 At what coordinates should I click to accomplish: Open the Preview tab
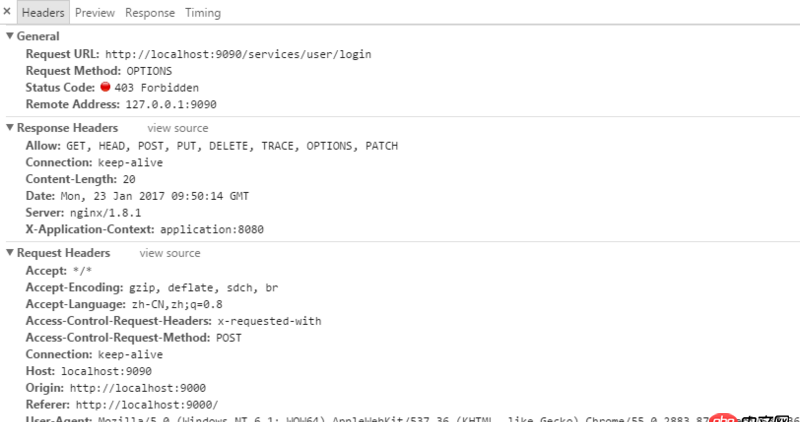[95, 13]
